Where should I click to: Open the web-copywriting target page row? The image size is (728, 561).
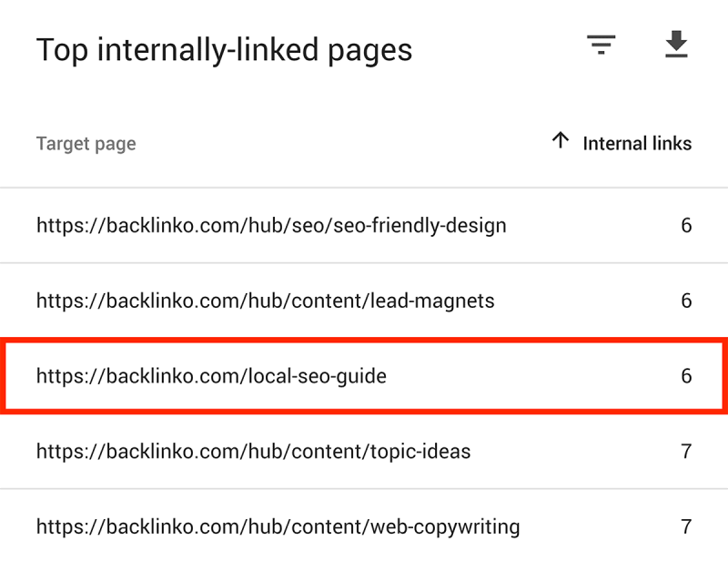pos(364,526)
